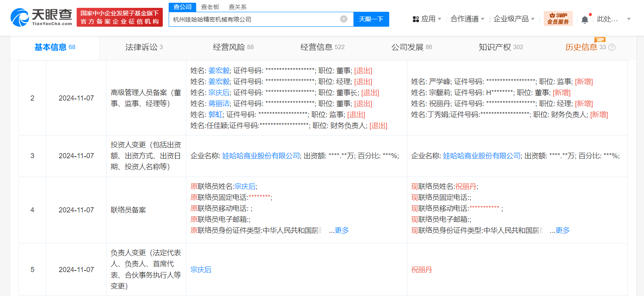The image size is (644, 296).
Task: Open the 宗庆后 link in row 5
Action: 201,270
